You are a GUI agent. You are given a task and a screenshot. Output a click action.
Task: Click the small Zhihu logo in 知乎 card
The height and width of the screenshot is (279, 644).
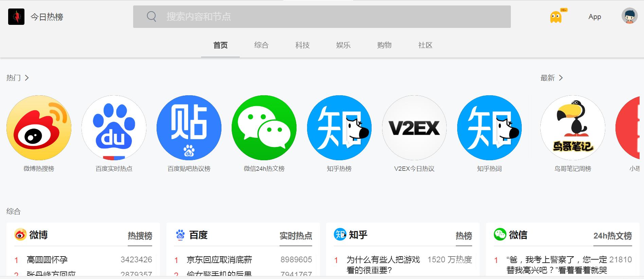340,234
